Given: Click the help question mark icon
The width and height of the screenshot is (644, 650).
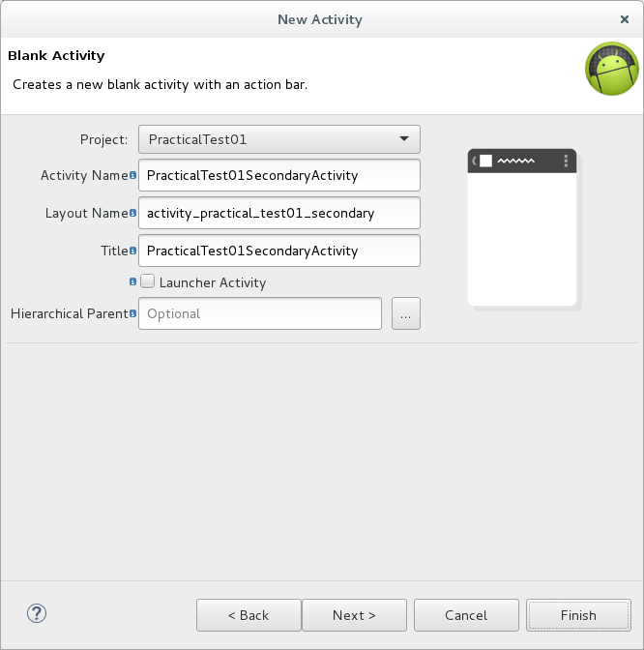Looking at the screenshot, I should click(x=37, y=613).
